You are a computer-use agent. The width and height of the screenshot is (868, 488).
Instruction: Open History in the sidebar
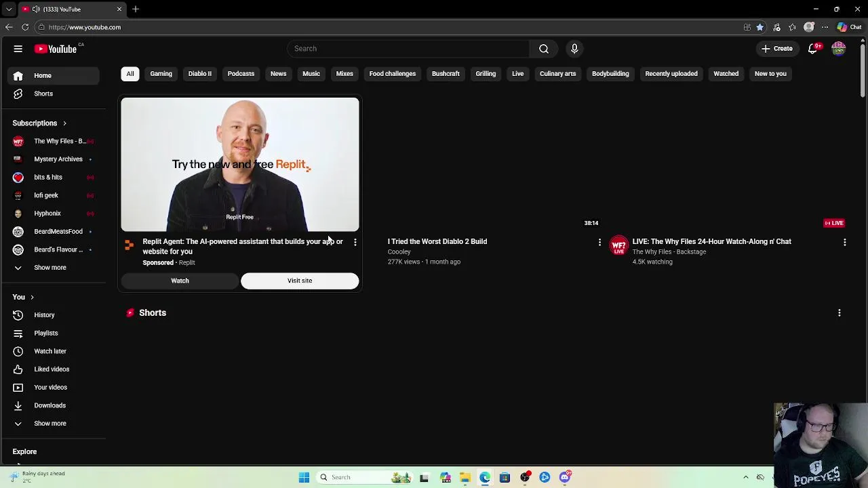click(53, 315)
